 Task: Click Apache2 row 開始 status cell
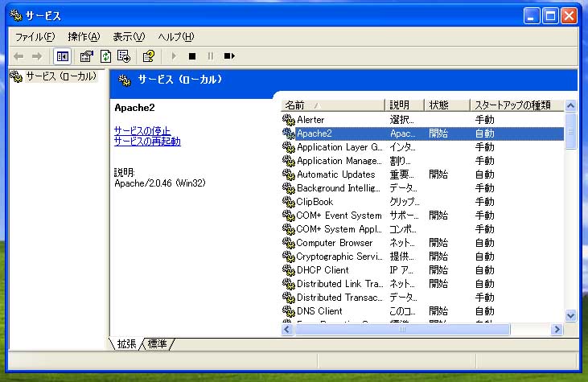tap(438, 133)
